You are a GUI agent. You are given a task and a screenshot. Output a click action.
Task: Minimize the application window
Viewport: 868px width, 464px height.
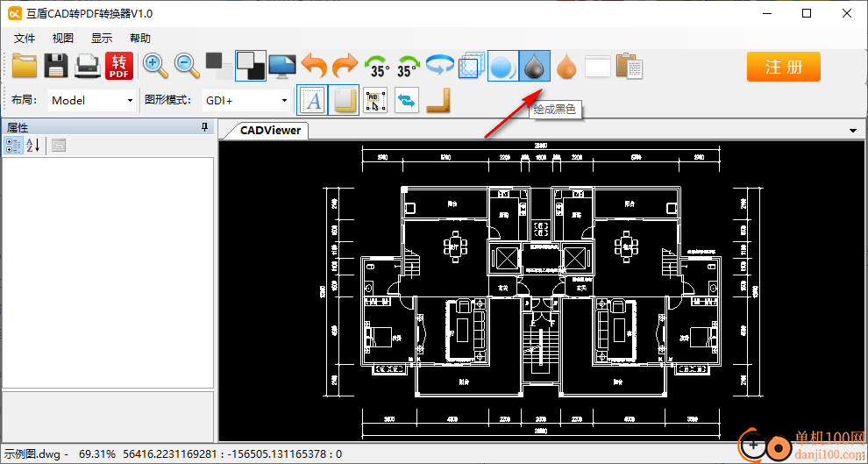[766, 14]
